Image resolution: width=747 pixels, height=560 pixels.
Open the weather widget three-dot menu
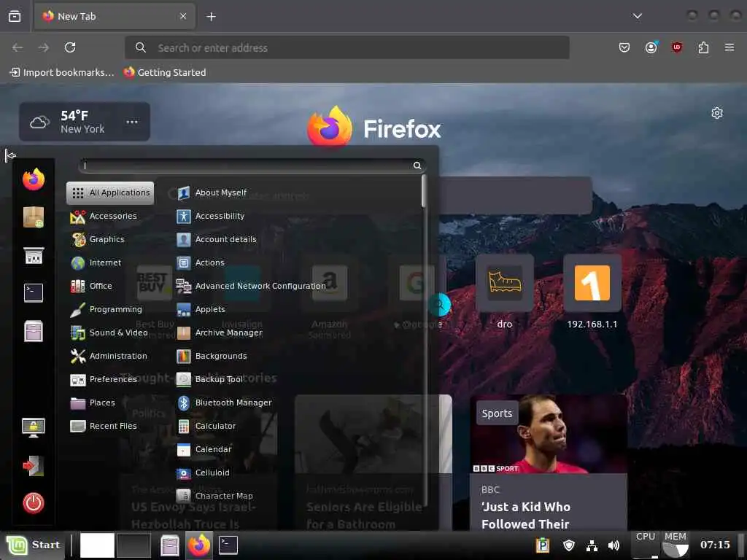pyautogui.click(x=132, y=122)
